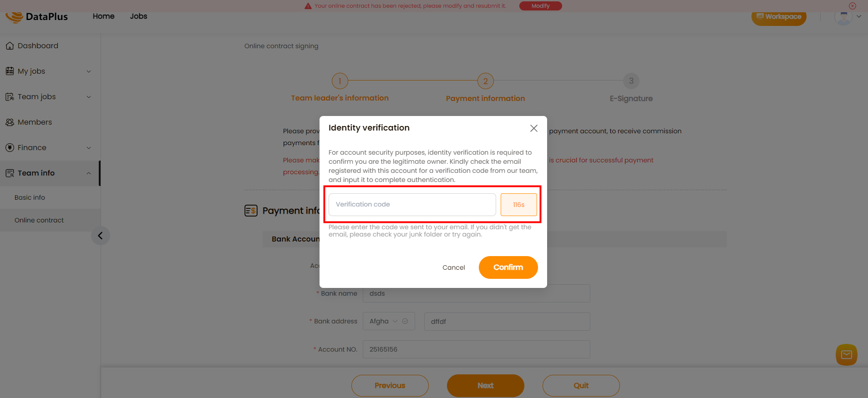Open the Jobs top menu
This screenshot has height=398, width=868.
pos(138,16)
